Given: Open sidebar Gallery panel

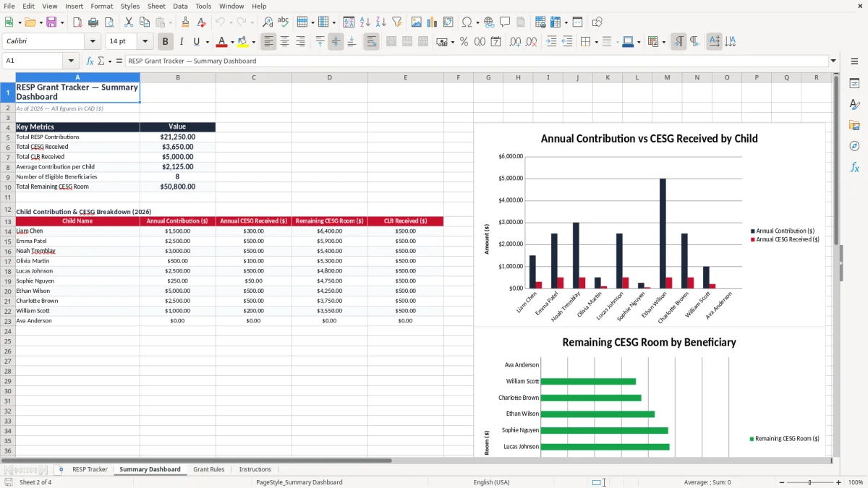Looking at the screenshot, I should 854,125.
